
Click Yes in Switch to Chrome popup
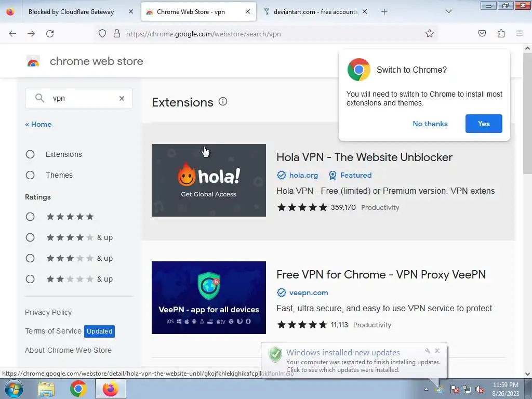[x=484, y=124]
